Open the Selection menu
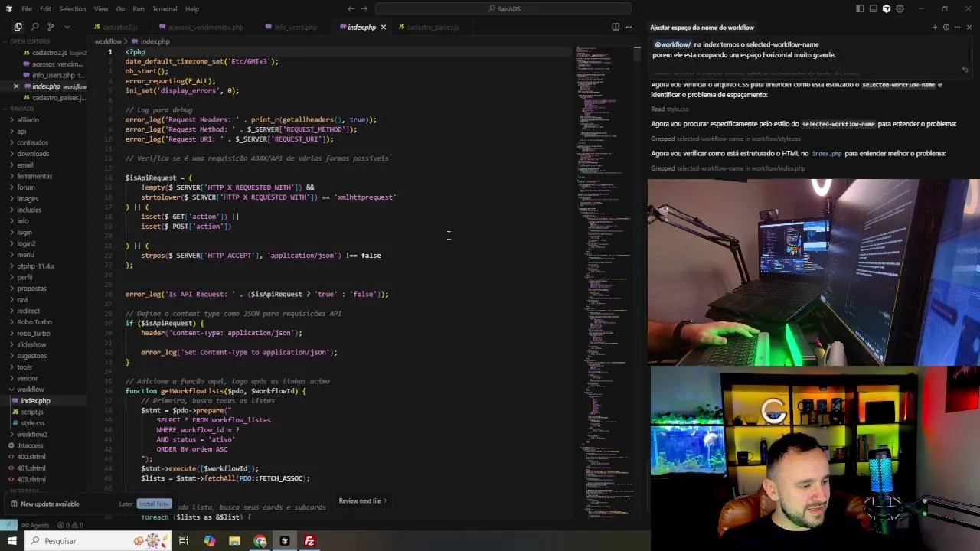This screenshot has width=980, height=551. (72, 8)
